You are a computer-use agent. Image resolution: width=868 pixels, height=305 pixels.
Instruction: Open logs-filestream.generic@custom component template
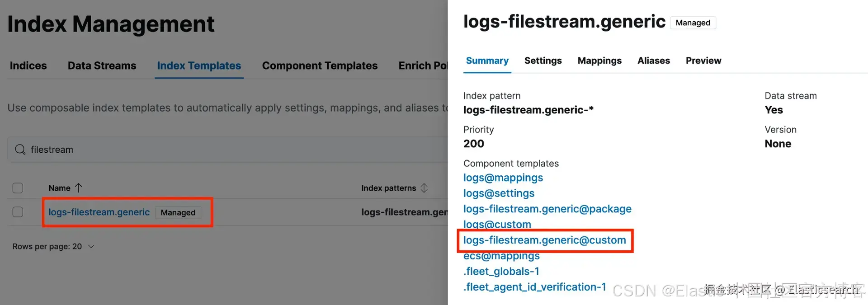pyautogui.click(x=544, y=240)
